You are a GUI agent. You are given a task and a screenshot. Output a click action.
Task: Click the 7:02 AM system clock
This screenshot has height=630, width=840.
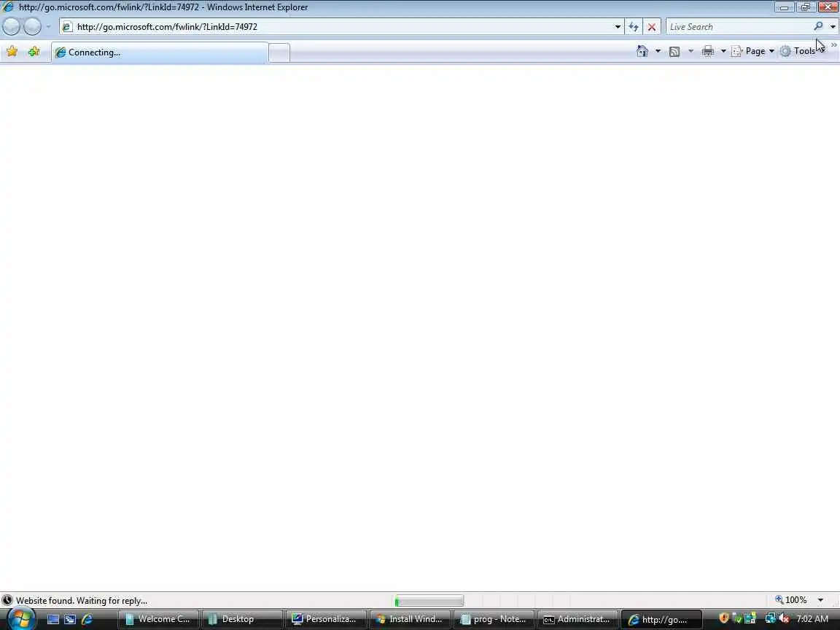[812, 619]
